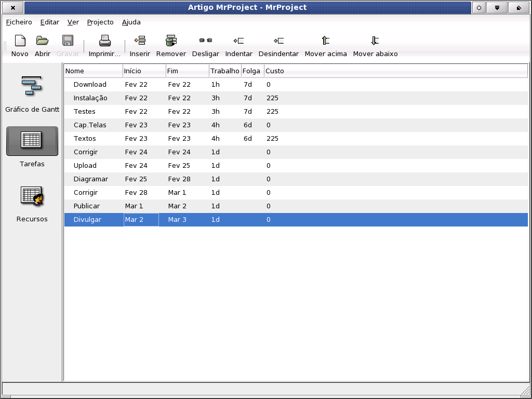The width and height of the screenshot is (532, 399).
Task: Click the 1h work value of Download
Action: tap(216, 85)
